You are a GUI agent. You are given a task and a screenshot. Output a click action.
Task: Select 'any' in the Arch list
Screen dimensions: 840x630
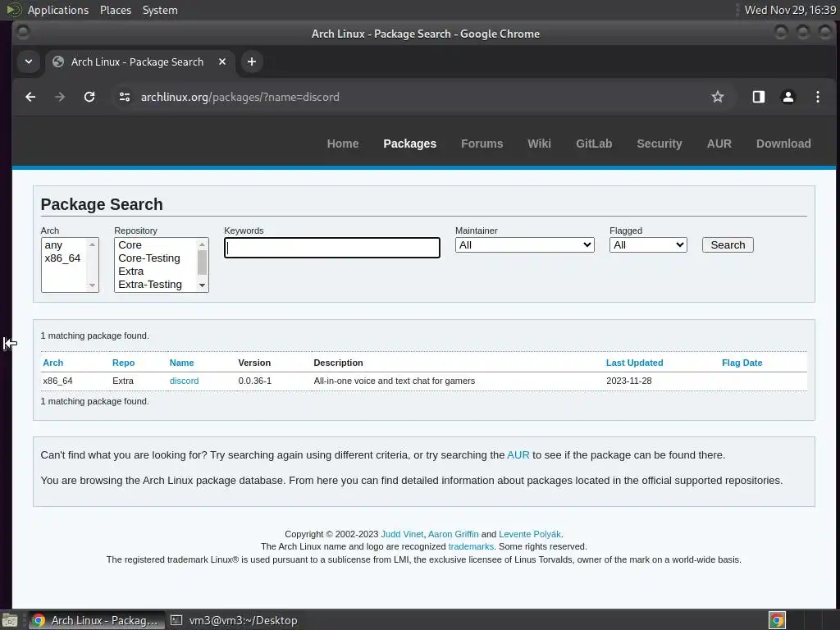coord(64,244)
